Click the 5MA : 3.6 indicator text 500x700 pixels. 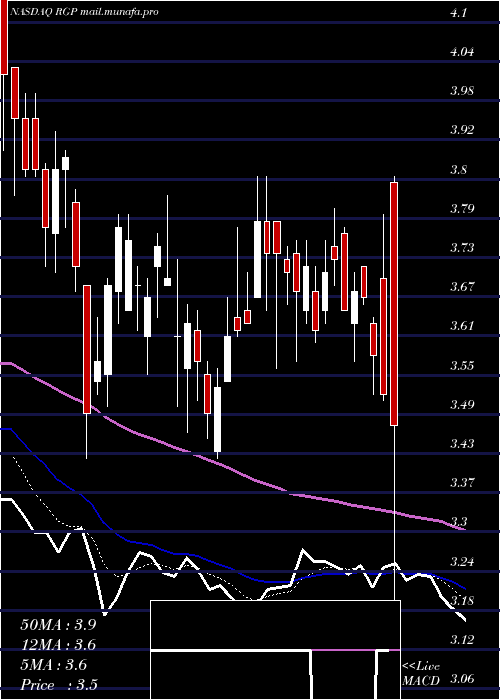tap(54, 665)
